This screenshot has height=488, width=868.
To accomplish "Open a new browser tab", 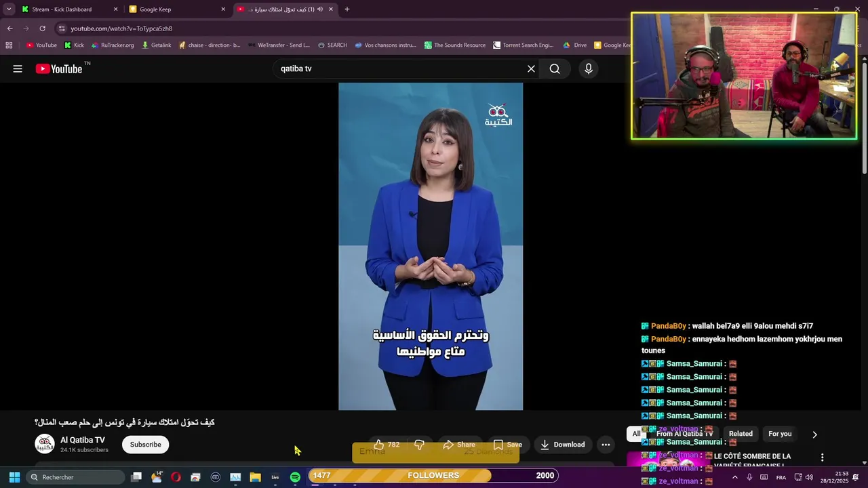I will coord(347,9).
